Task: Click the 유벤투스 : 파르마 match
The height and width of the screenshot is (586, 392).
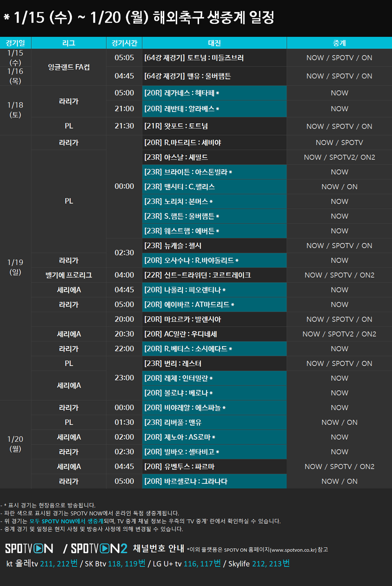Action: (x=214, y=467)
